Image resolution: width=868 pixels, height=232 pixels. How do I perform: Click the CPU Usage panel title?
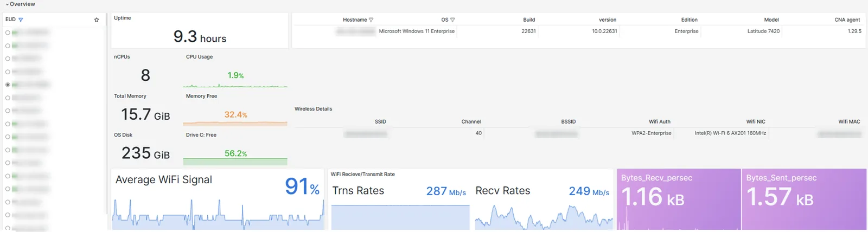point(199,56)
